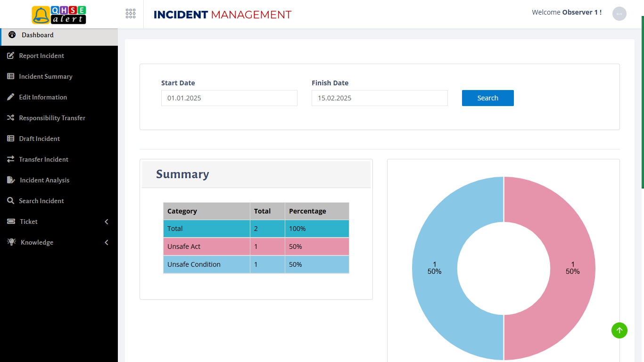Select the Transfer Incident arrows icon
This screenshot has height=362, width=644.
tap(10, 159)
